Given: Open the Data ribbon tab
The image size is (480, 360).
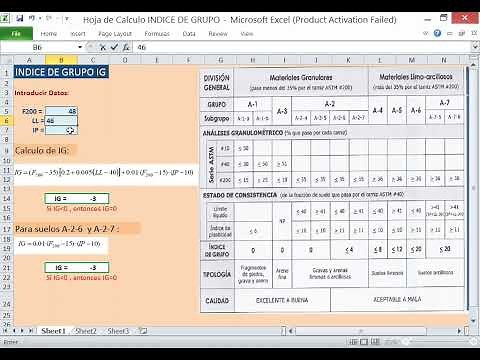Looking at the screenshot, I should (x=189, y=34).
